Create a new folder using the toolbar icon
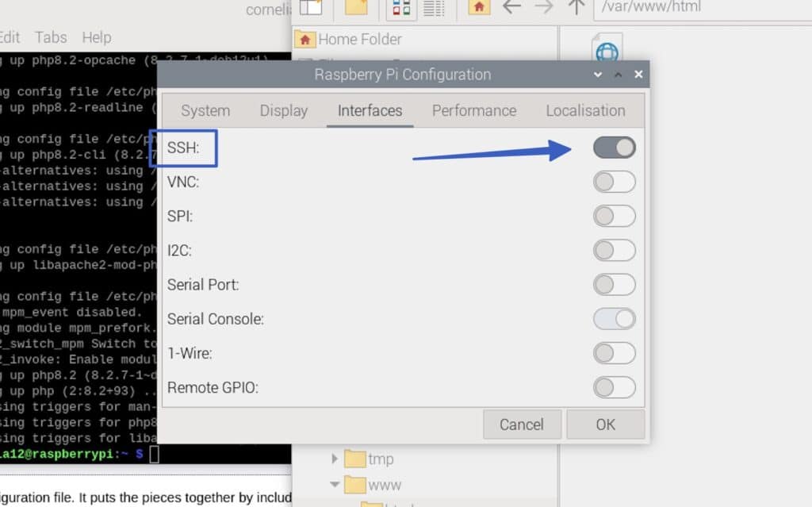 [x=356, y=10]
